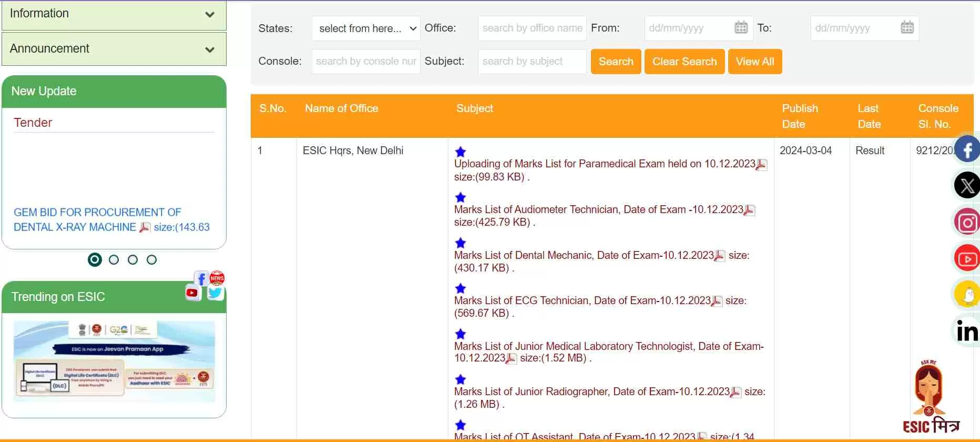980x442 pixels.
Task: Open Marks List of ECG Technician link
Action: tap(582, 300)
